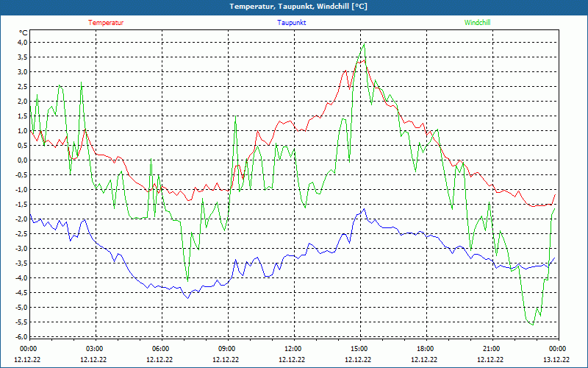This screenshot has height=368, width=588.
Task: Click the 2,5 y-axis value
Action: [23, 86]
